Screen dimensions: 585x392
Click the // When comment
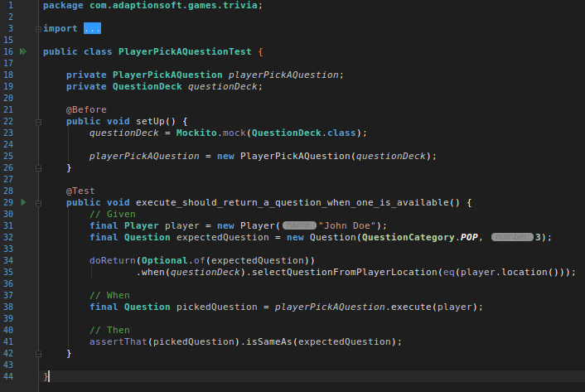109,295
